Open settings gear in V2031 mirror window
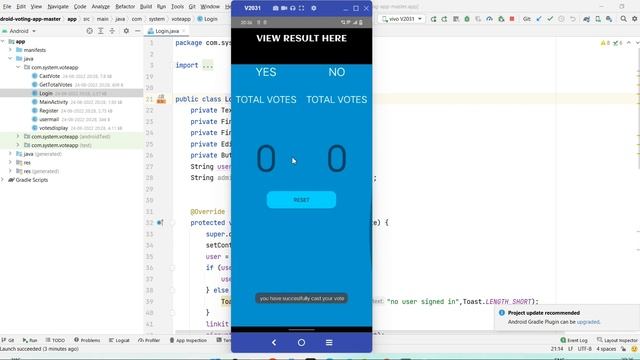The image size is (640, 360). pos(313,8)
